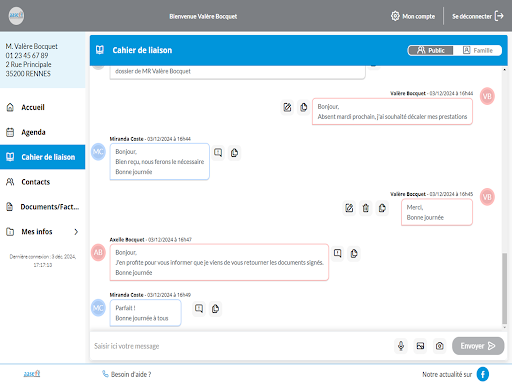Screen dimensions: 512x384
Task: Click the Envoyer send button
Action: point(478,346)
